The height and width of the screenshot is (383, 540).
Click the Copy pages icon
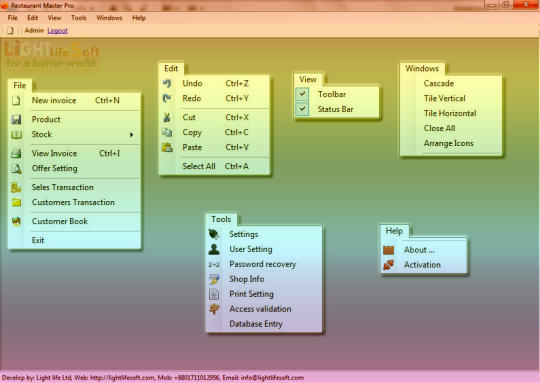point(167,132)
